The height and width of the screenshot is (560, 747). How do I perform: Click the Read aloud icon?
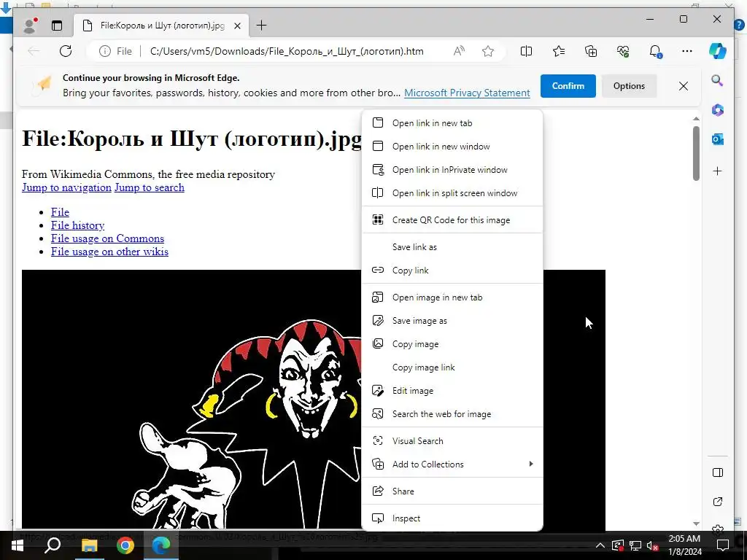pos(459,51)
